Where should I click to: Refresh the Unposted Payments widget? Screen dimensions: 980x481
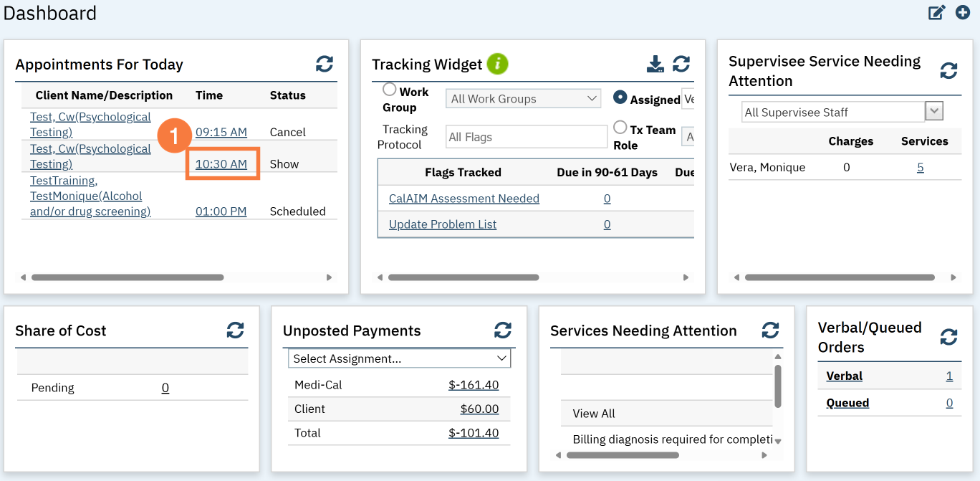[503, 330]
